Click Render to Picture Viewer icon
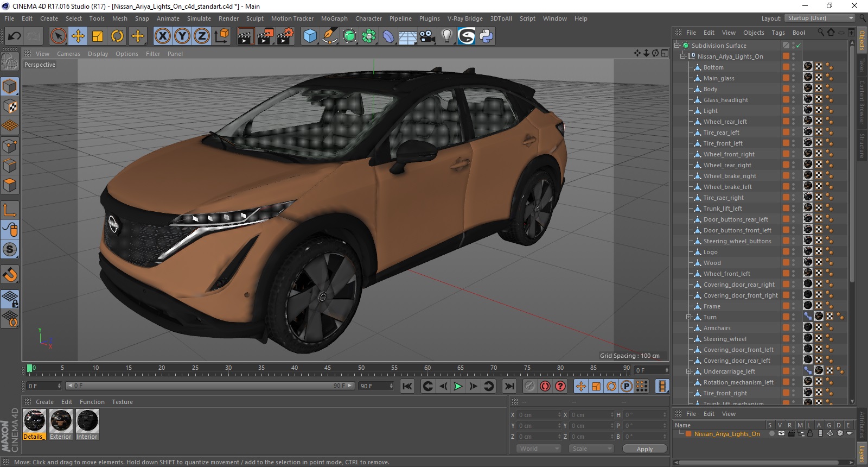 (x=265, y=36)
